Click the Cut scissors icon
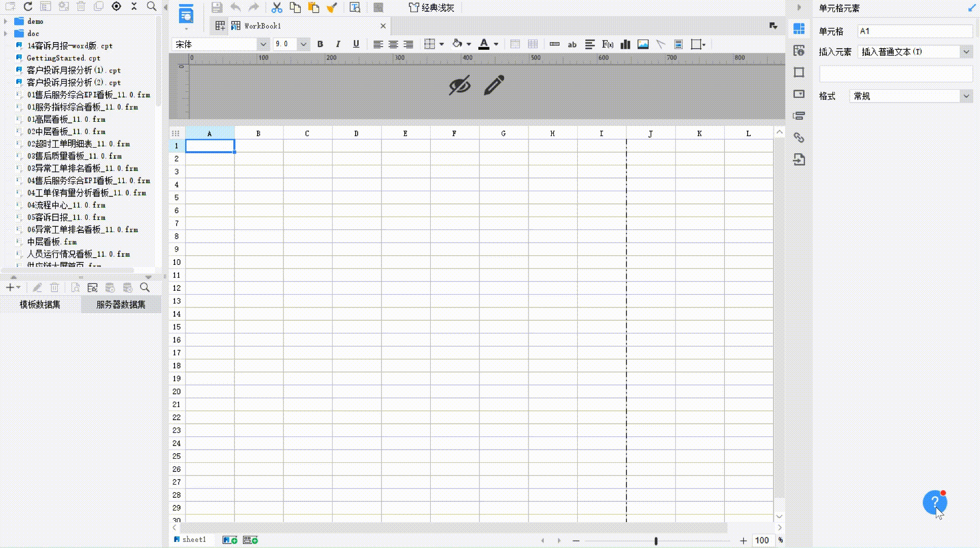Image resolution: width=980 pixels, height=548 pixels. [x=276, y=8]
